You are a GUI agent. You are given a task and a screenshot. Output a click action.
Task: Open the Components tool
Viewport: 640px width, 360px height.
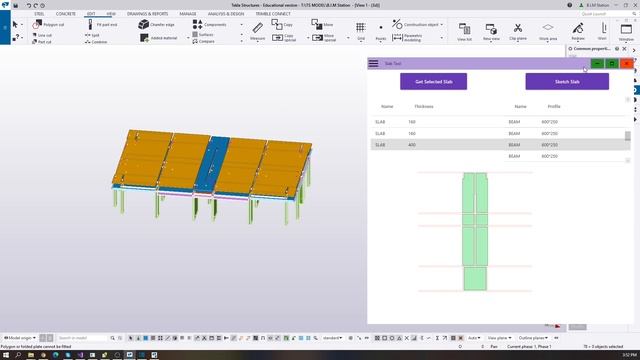pos(209,24)
